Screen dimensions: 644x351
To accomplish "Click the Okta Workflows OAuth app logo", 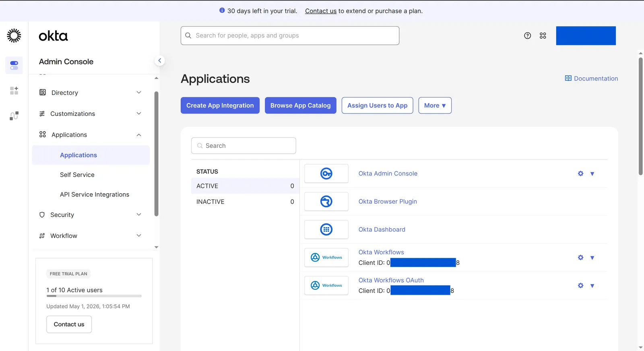I will coord(326,285).
